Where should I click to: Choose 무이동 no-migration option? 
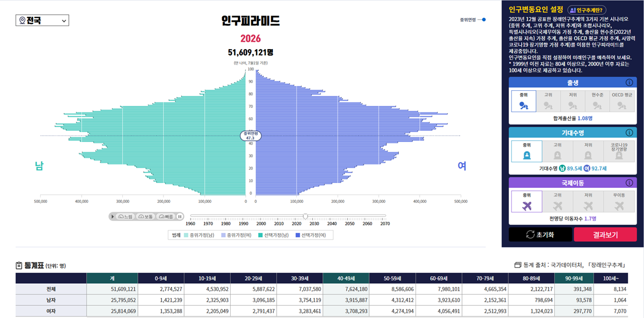coord(619,202)
